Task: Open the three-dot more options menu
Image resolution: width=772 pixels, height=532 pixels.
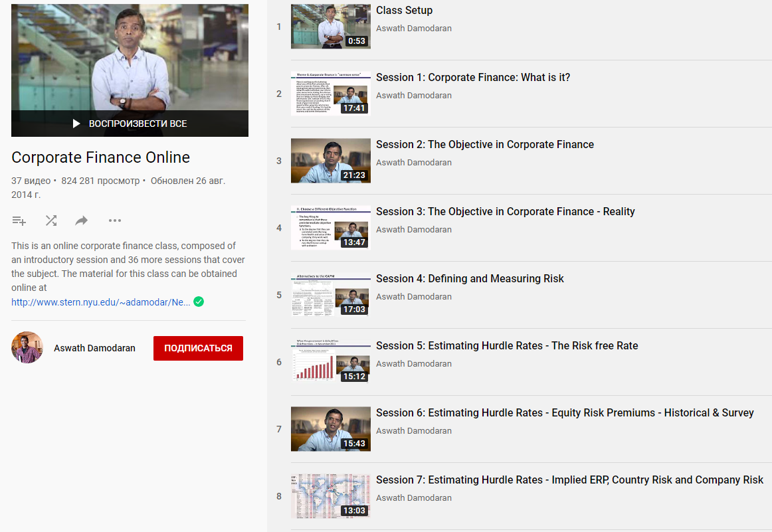Action: 115,221
